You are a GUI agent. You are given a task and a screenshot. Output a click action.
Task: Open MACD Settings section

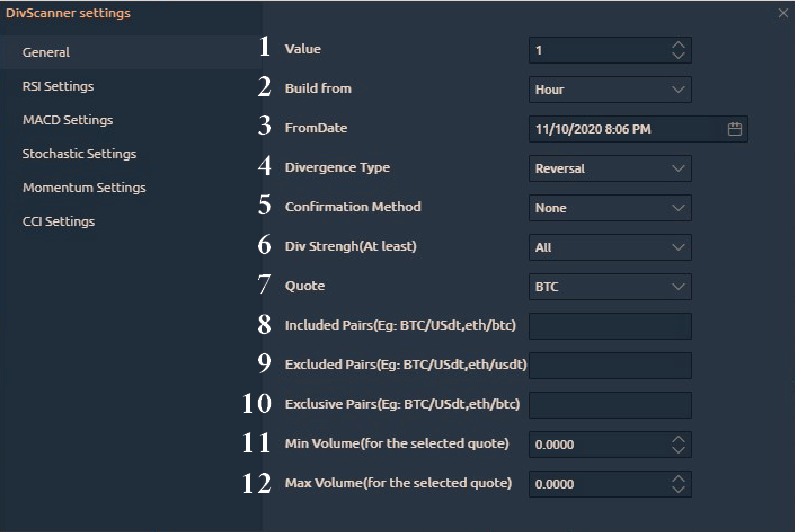click(x=68, y=120)
